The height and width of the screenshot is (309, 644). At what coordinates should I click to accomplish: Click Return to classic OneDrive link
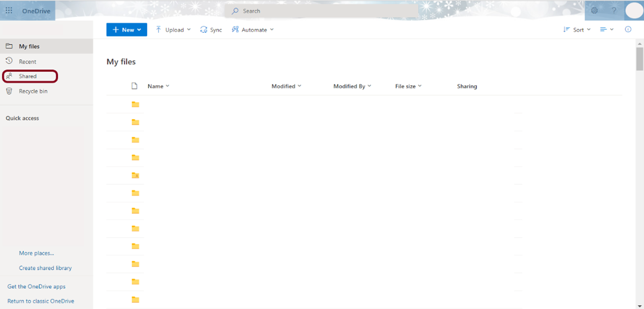pyautogui.click(x=41, y=301)
